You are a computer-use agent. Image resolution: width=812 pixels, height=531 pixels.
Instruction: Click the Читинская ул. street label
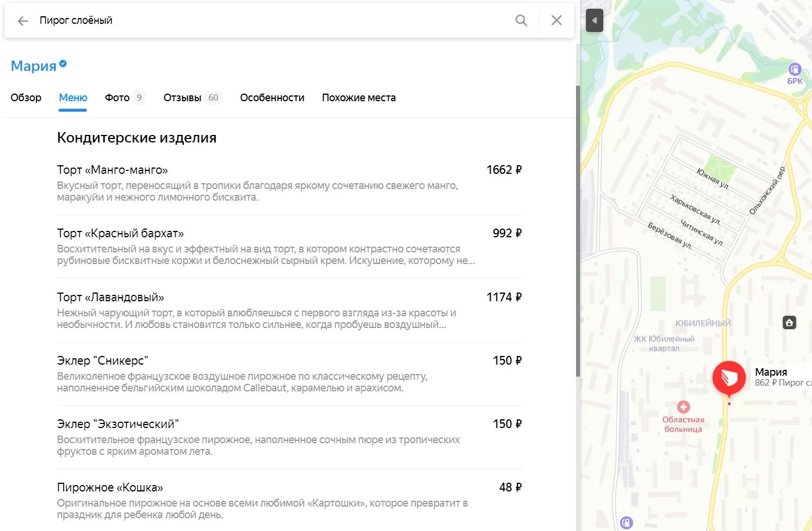pos(702,232)
